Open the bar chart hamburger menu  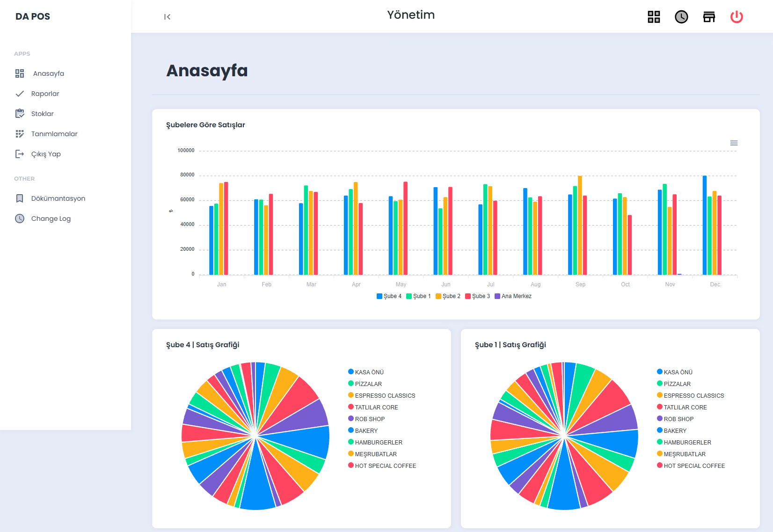(734, 143)
